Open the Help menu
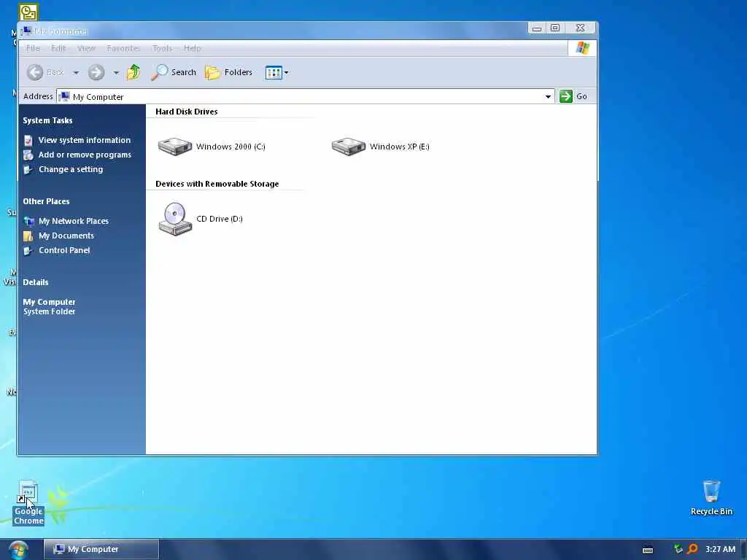Viewport: 747px width, 560px height. pyautogui.click(x=193, y=48)
